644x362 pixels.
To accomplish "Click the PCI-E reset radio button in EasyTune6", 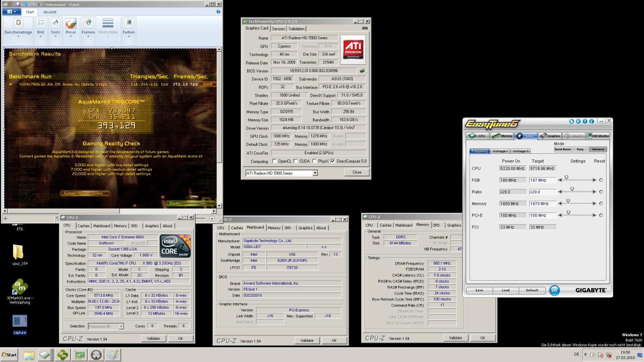I will (601, 215).
